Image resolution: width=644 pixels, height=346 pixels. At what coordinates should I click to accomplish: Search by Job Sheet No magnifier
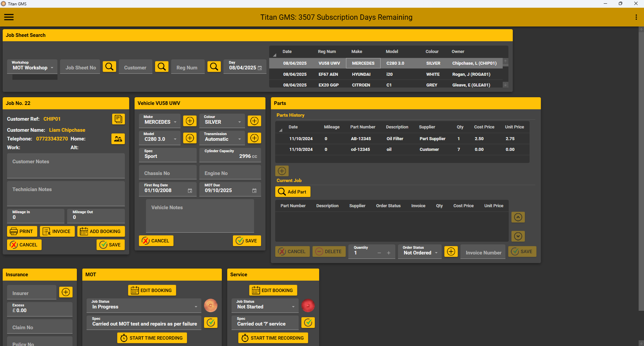109,67
